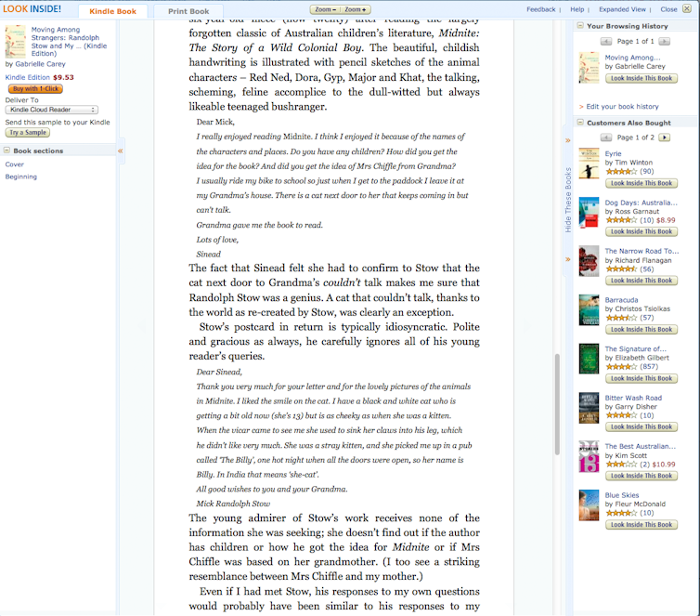Go to previous browsing history page
Screen dimensions: 700x616
tap(606, 42)
